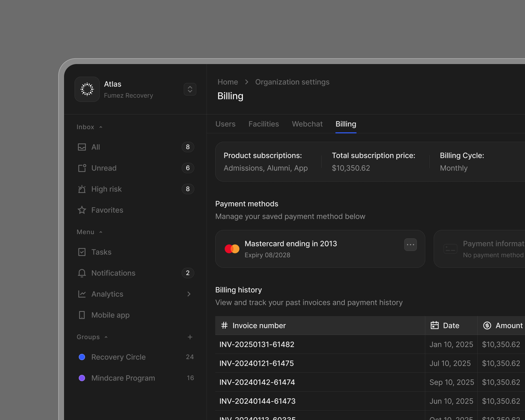
Task: Click the Jul 10, 2025 date cell
Action: [x=451, y=363]
